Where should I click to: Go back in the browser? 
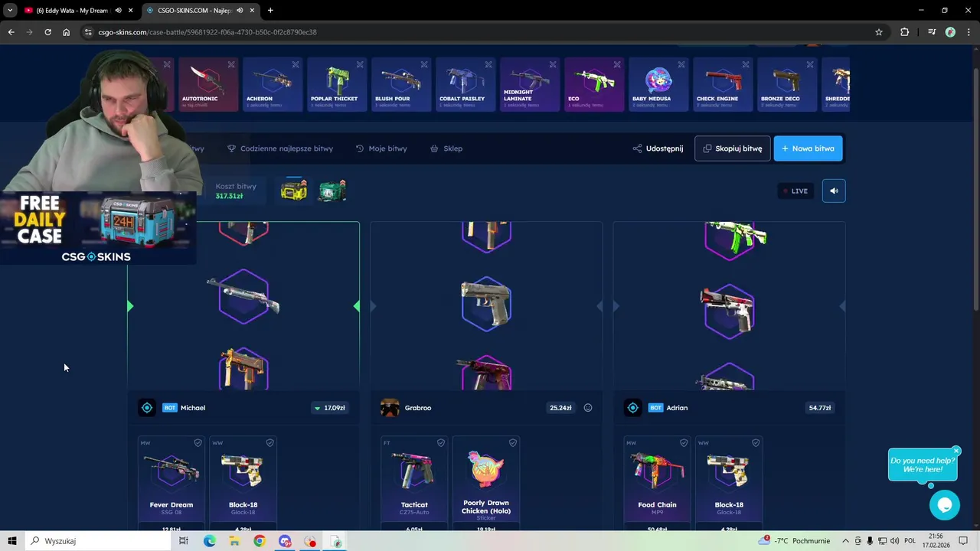(x=11, y=32)
